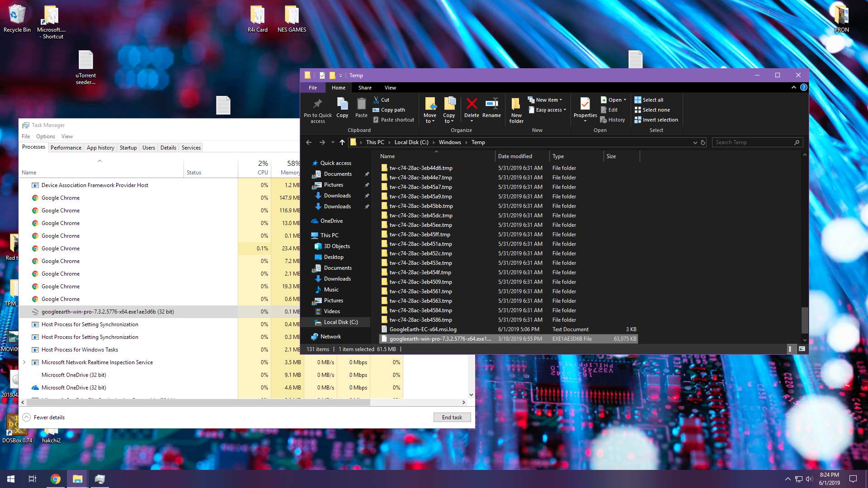Collapse the ribbon with chevron
This screenshot has height=488, width=868.
point(793,88)
